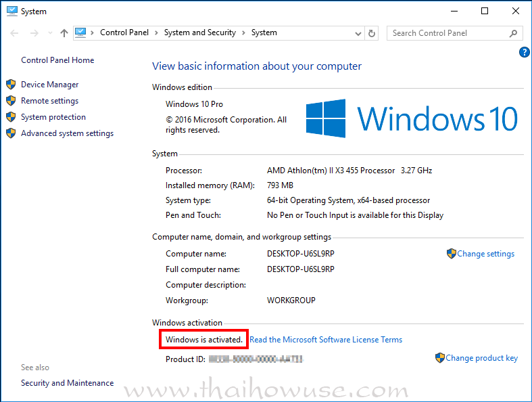532x402 pixels.
Task: Click shield icon beside Remote settings
Action: pyautogui.click(x=11, y=101)
